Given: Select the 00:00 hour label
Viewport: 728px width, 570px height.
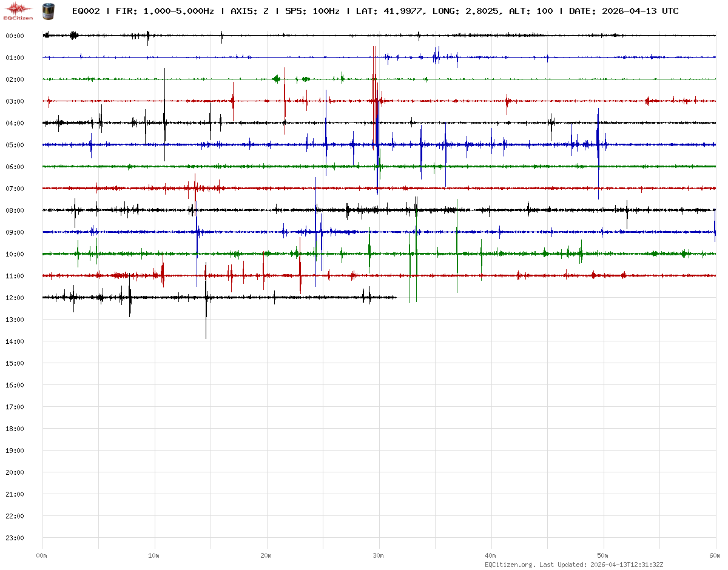Looking at the screenshot, I should (x=15, y=36).
